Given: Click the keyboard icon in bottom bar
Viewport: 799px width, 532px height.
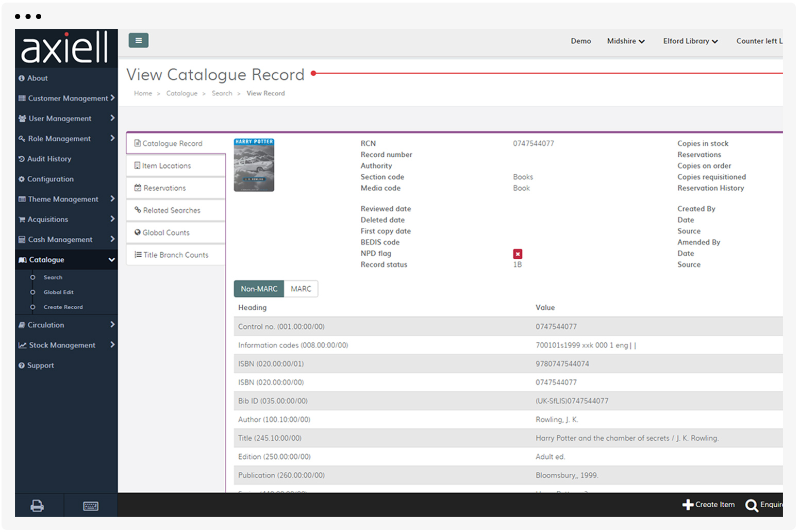Looking at the screenshot, I should pyautogui.click(x=91, y=506).
